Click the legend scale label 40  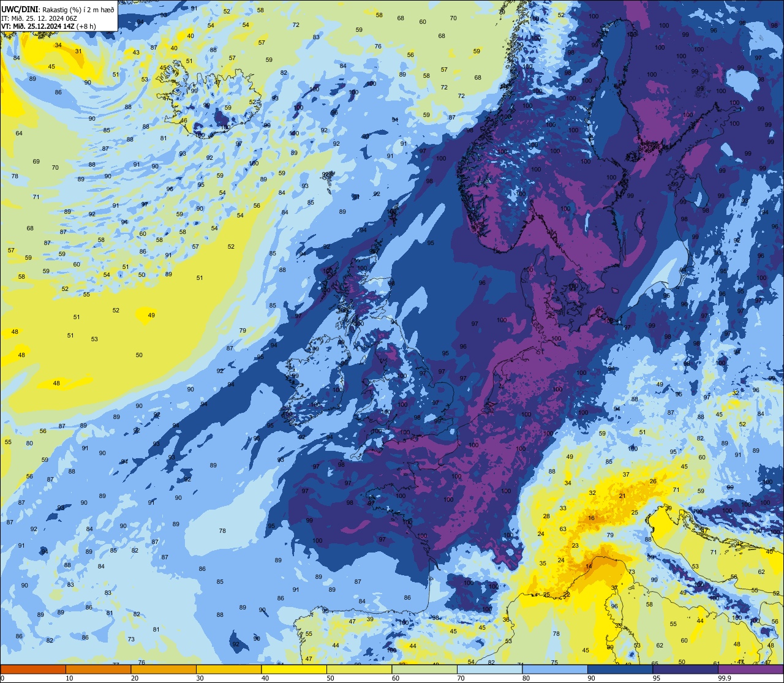click(265, 678)
